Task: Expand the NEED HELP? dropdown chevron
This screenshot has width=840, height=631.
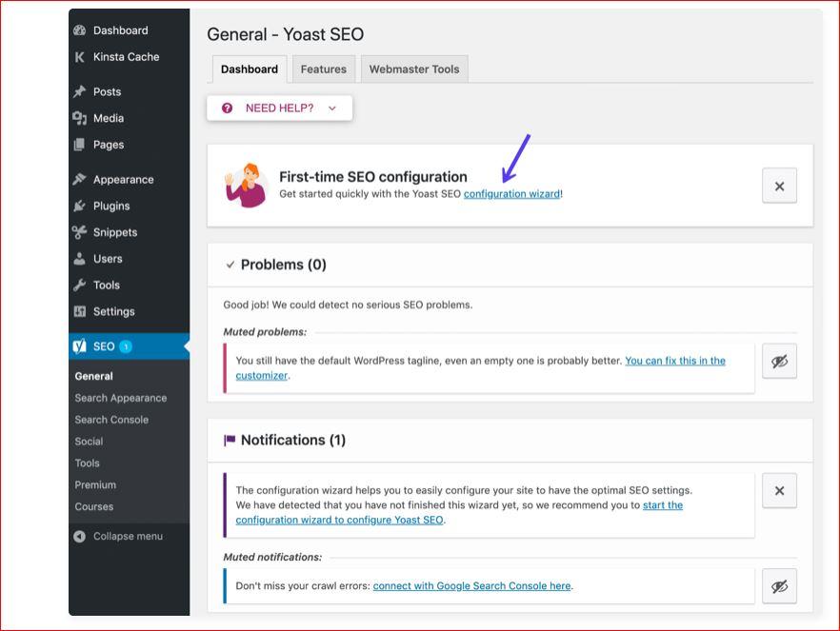Action: tap(332, 108)
